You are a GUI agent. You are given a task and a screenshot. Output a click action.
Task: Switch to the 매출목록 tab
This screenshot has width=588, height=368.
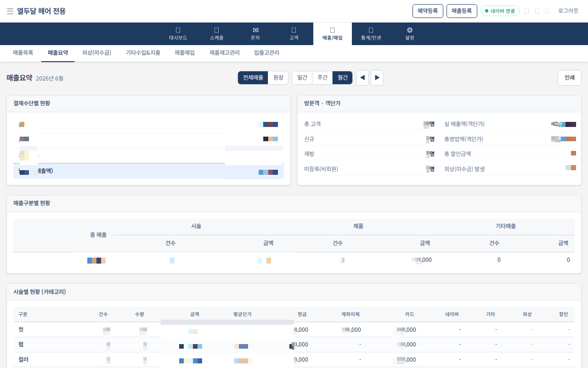click(23, 53)
